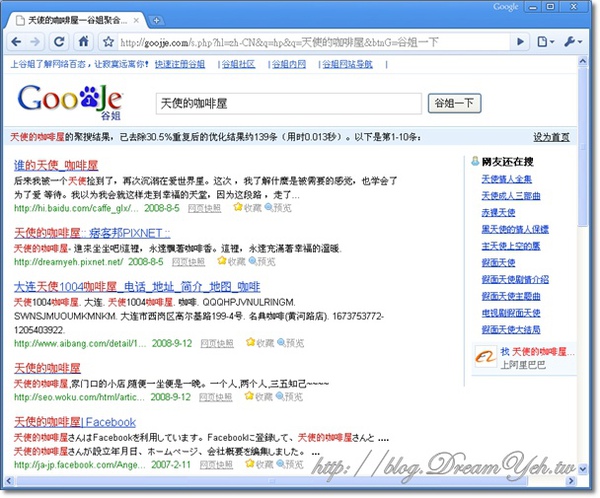
Task: Click vertical scrollbar up arrow
Action: click(582, 61)
